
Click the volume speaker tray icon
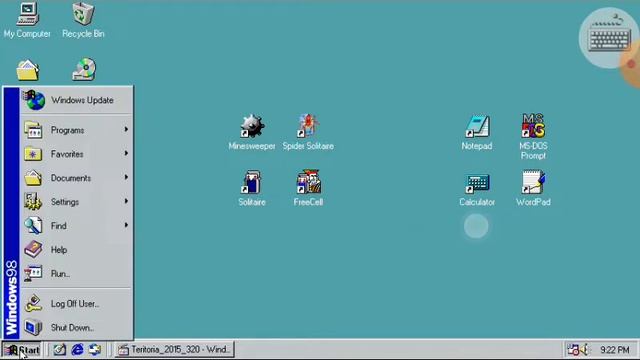585,350
